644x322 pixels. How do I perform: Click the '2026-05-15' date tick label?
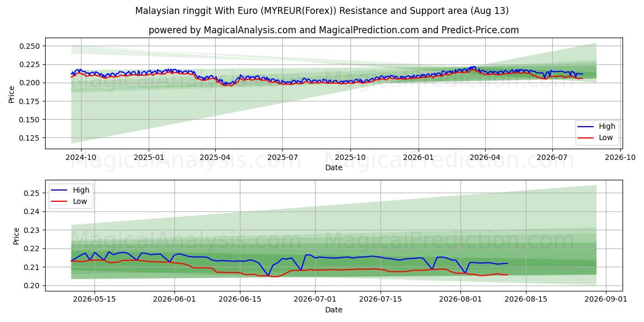94,299
